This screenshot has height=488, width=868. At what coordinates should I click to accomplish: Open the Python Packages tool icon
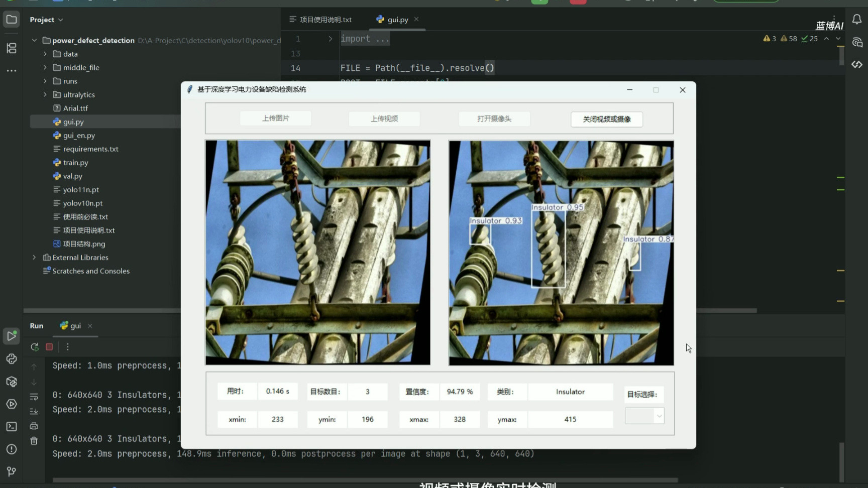[11, 358]
